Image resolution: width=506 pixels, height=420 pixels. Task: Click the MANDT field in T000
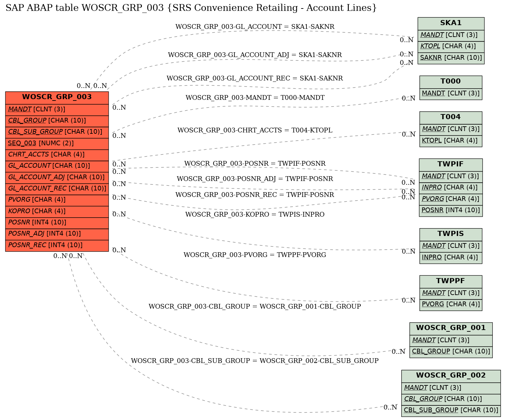[x=451, y=94]
